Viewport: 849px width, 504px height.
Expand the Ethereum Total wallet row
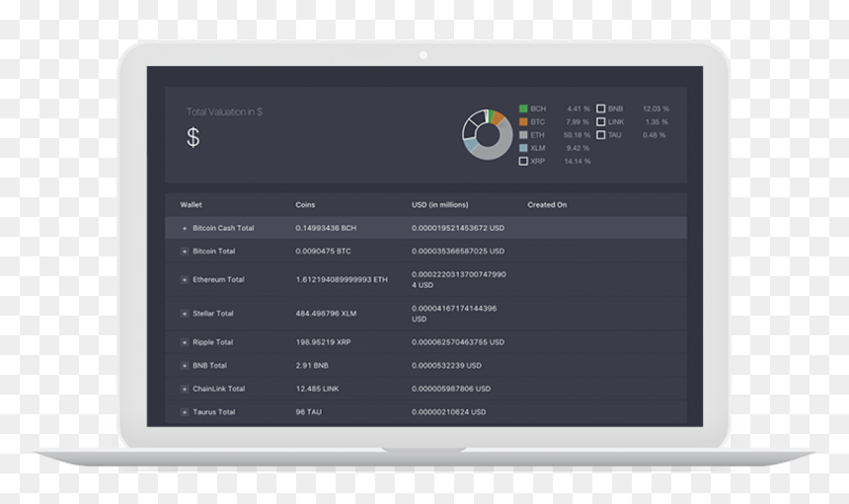[x=184, y=280]
